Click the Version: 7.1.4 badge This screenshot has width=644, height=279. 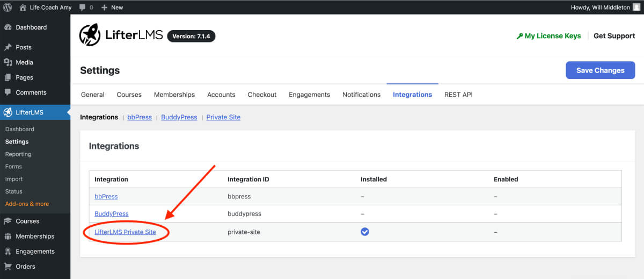point(191,36)
